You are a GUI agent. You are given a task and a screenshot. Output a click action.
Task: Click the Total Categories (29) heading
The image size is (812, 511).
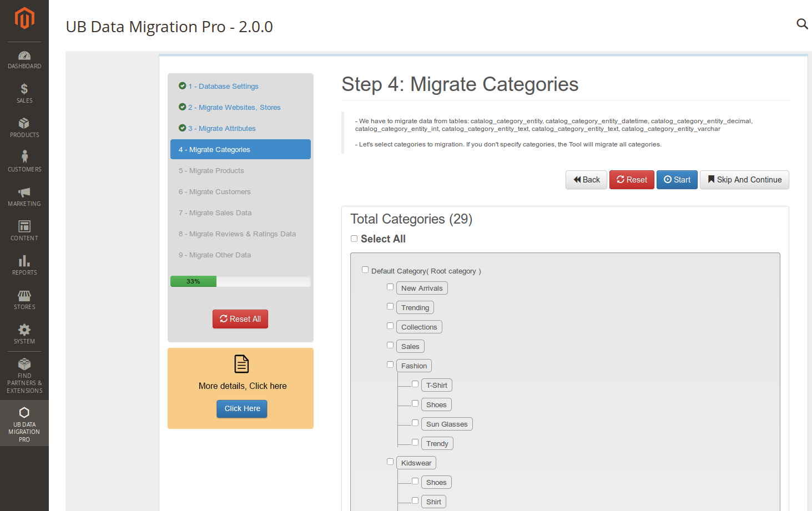coord(411,219)
